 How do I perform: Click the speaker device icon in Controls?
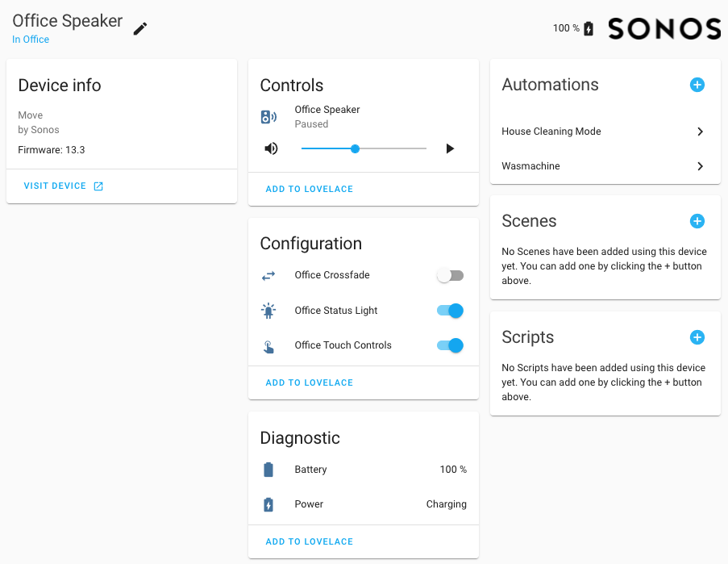tap(268, 116)
